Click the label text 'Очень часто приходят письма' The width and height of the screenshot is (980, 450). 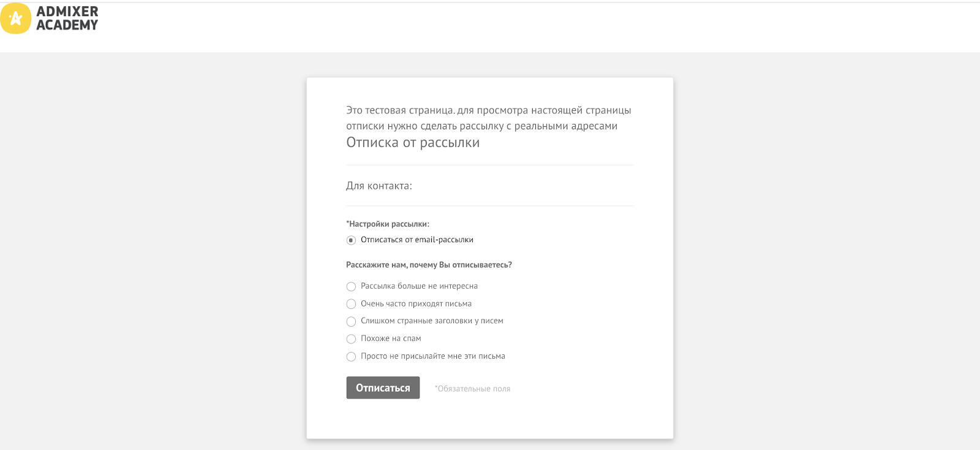[416, 303]
